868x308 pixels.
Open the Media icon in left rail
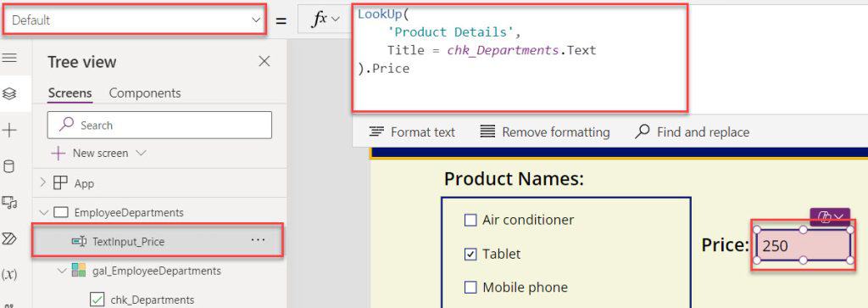coord(9,203)
